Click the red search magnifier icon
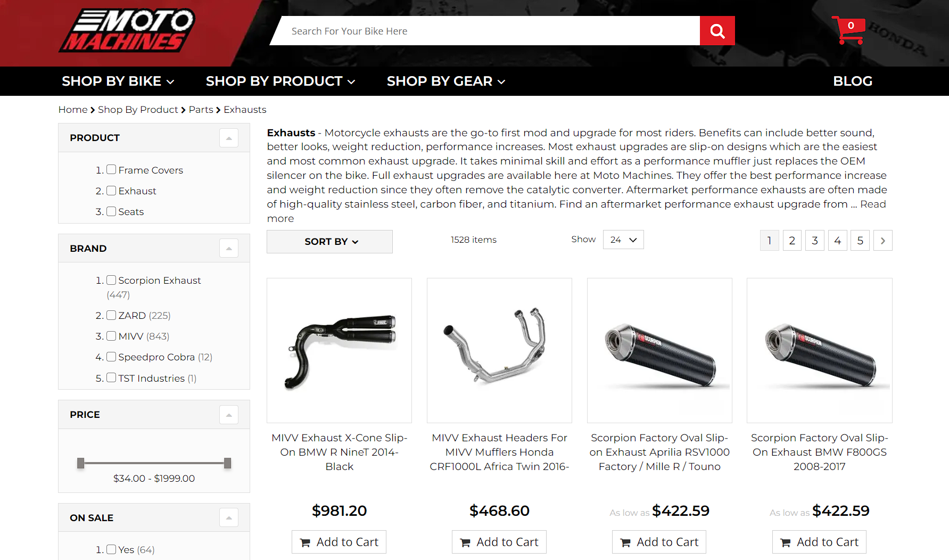 (717, 31)
